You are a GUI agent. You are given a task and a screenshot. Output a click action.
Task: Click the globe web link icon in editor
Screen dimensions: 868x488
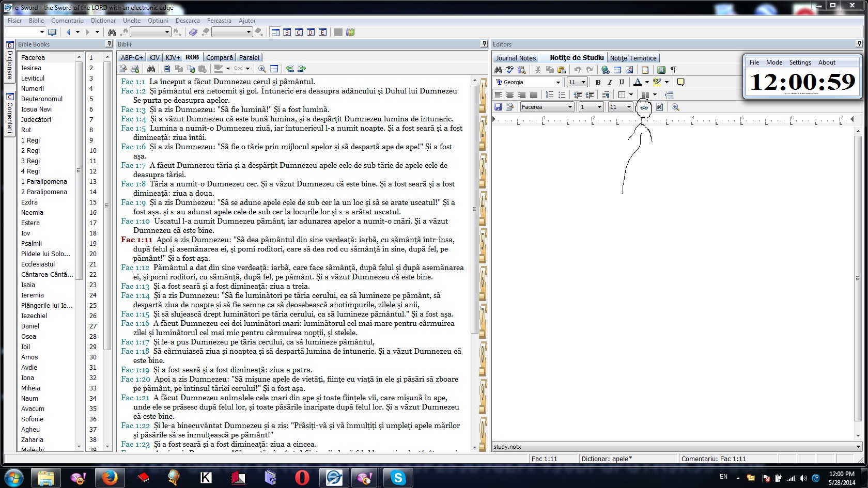pos(606,70)
